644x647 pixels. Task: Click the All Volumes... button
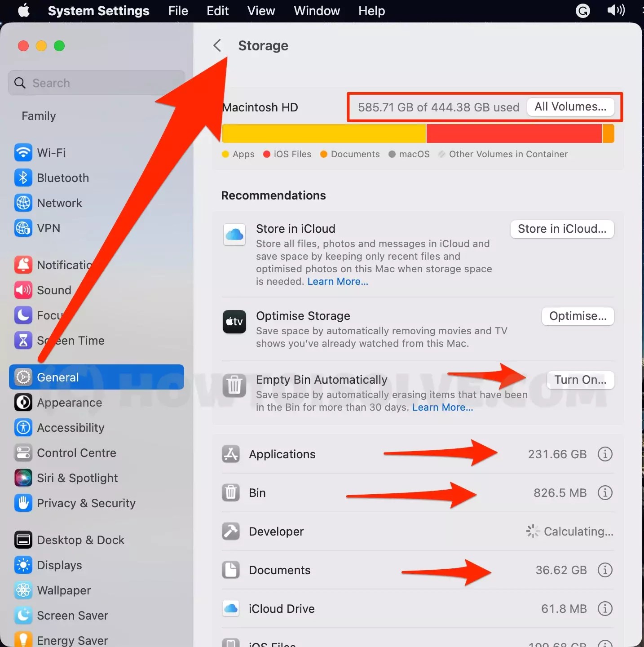(570, 107)
